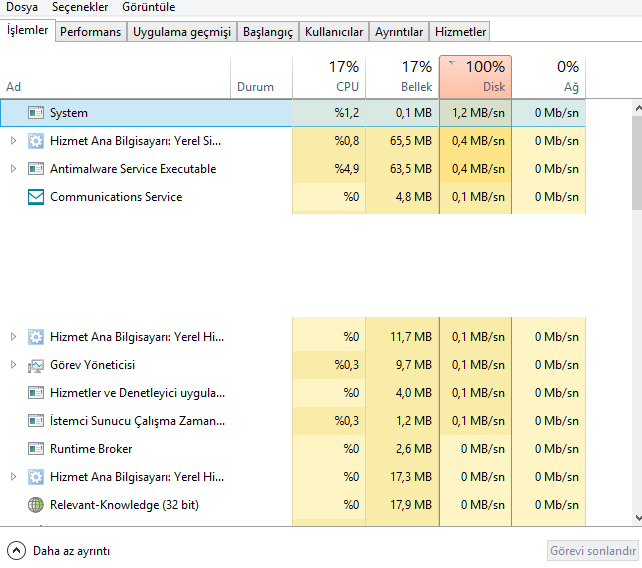This screenshot has width=642, height=568.
Task: Open the Seçenekler menu
Action: (80, 7)
